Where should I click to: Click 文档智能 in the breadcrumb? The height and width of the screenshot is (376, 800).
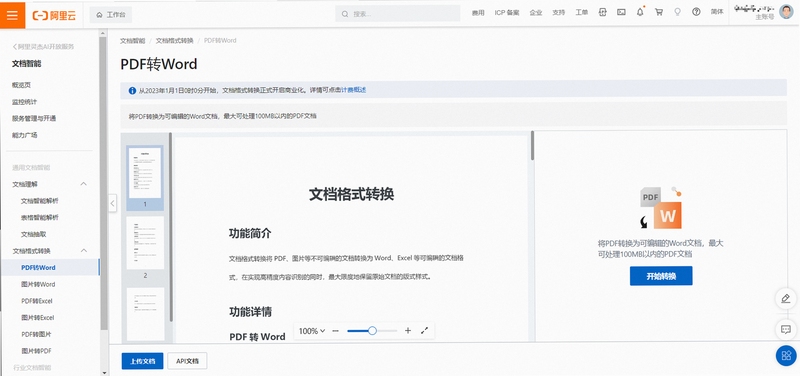[132, 40]
